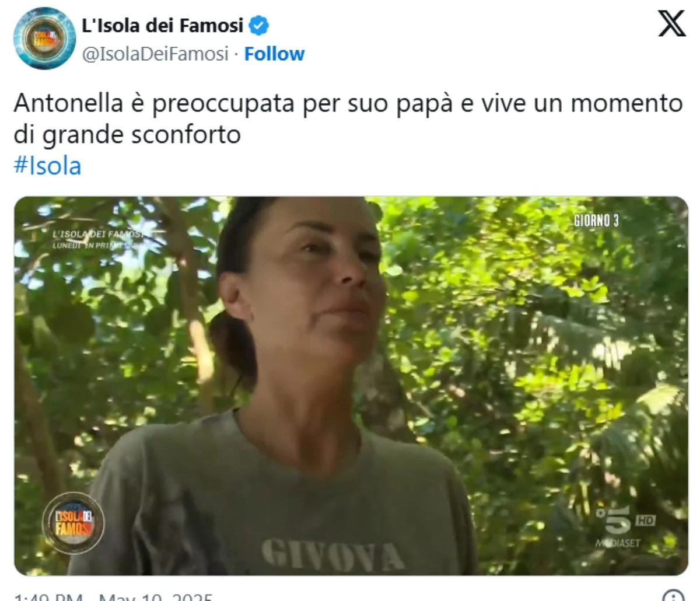
Task: Play the embedded video of Antonella
Action: (351, 386)
